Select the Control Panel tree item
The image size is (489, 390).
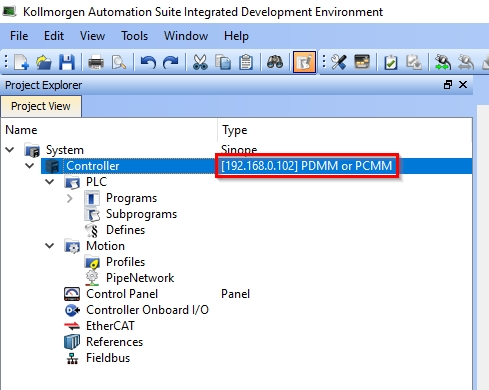point(122,294)
